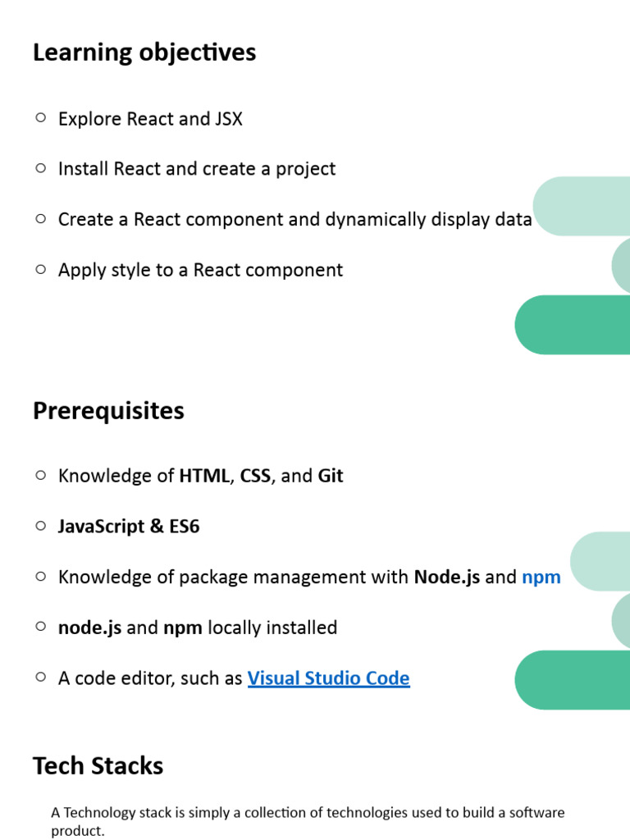Click the "Prerequisites" heading
This screenshot has height=840, width=630.
tap(108, 410)
